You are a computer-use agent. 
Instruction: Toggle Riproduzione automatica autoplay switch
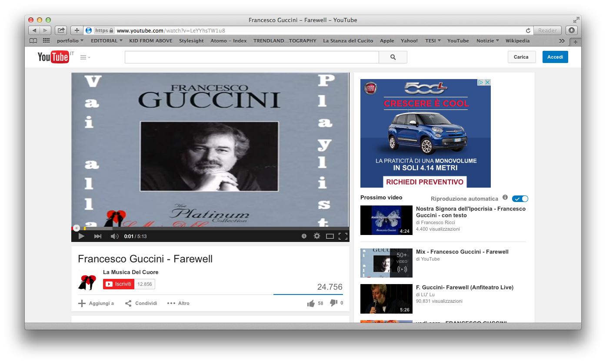point(520,199)
